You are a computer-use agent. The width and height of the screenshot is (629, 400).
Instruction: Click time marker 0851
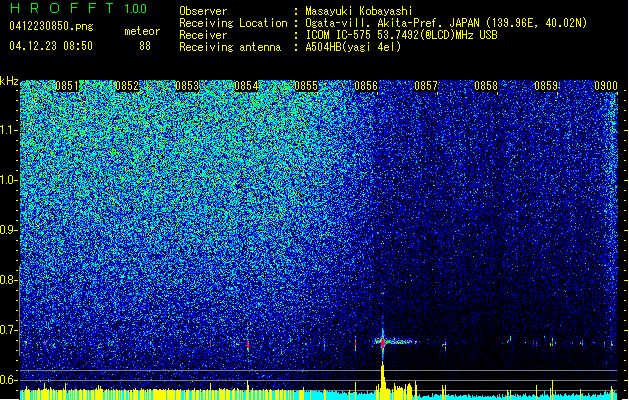point(67,86)
